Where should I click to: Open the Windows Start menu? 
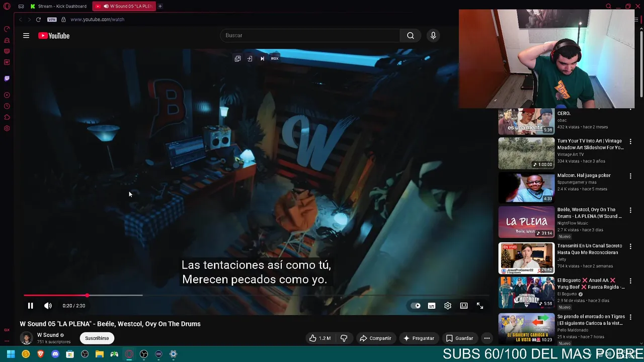click(x=11, y=354)
